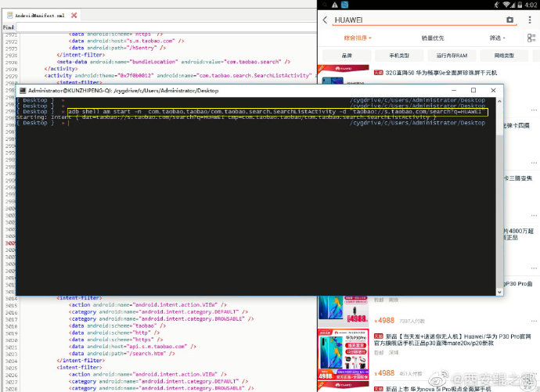Click the terminal window's title bar icon
The width and height of the screenshot is (540, 392).
(23, 91)
